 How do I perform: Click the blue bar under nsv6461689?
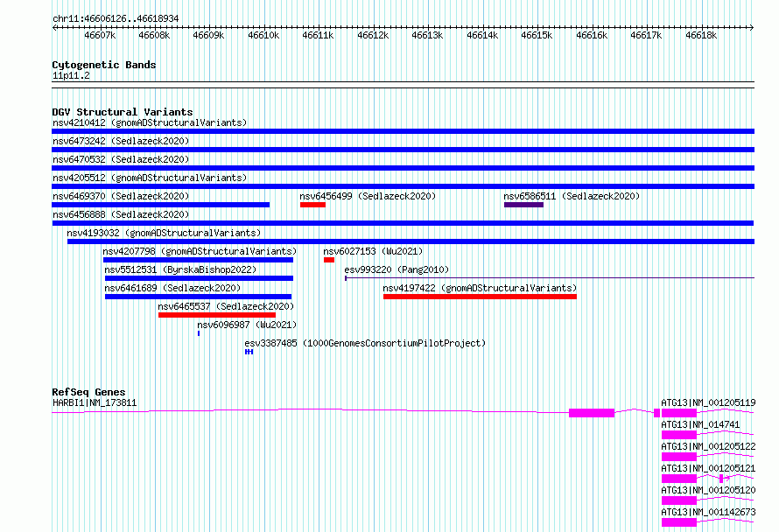[198, 297]
